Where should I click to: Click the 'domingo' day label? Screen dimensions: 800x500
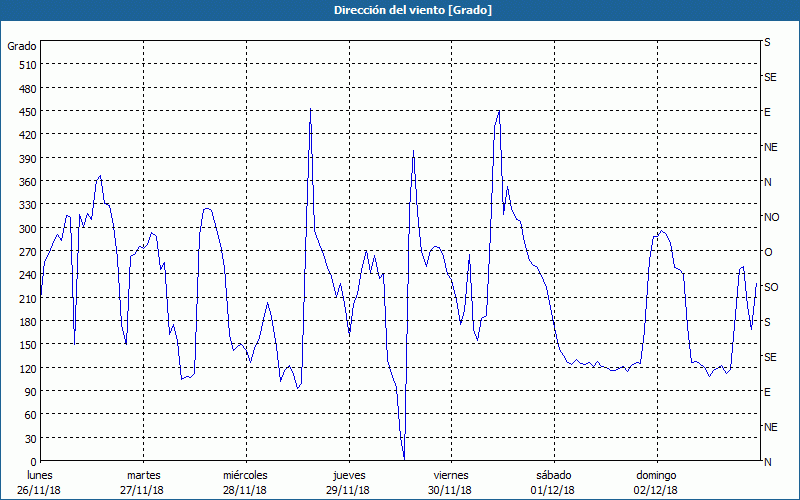coord(656,475)
